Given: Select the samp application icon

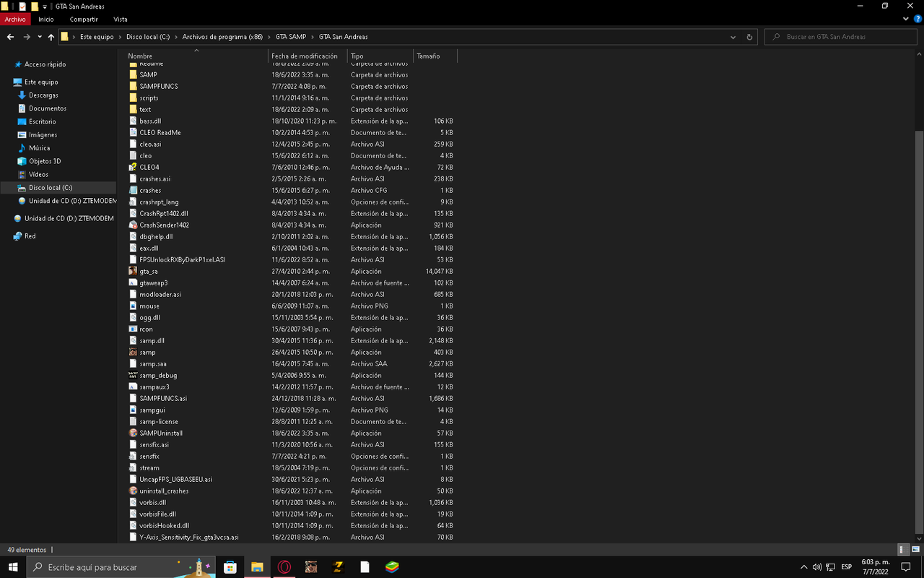Looking at the screenshot, I should coord(133,352).
